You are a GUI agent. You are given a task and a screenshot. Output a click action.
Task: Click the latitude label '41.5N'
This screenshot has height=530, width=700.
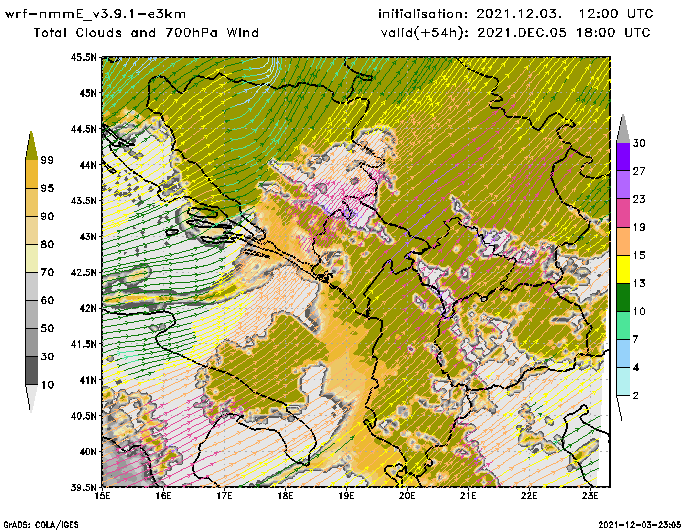coord(83,344)
